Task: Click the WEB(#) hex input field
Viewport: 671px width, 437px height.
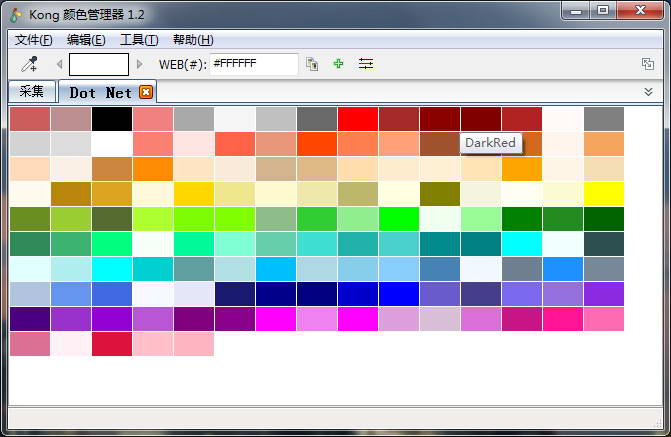Action: pos(254,64)
